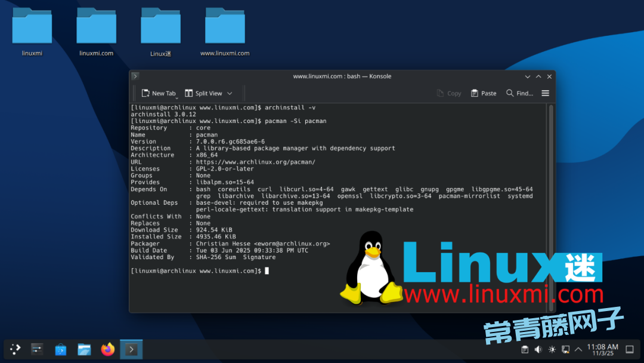The image size is (644, 363).
Task: Open the Split View dropdown arrow
Action: (x=230, y=93)
